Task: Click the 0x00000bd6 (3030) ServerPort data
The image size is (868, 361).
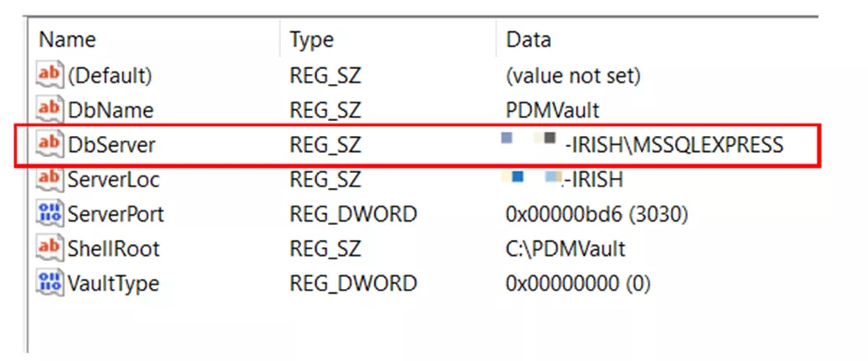Action: pyautogui.click(x=596, y=213)
